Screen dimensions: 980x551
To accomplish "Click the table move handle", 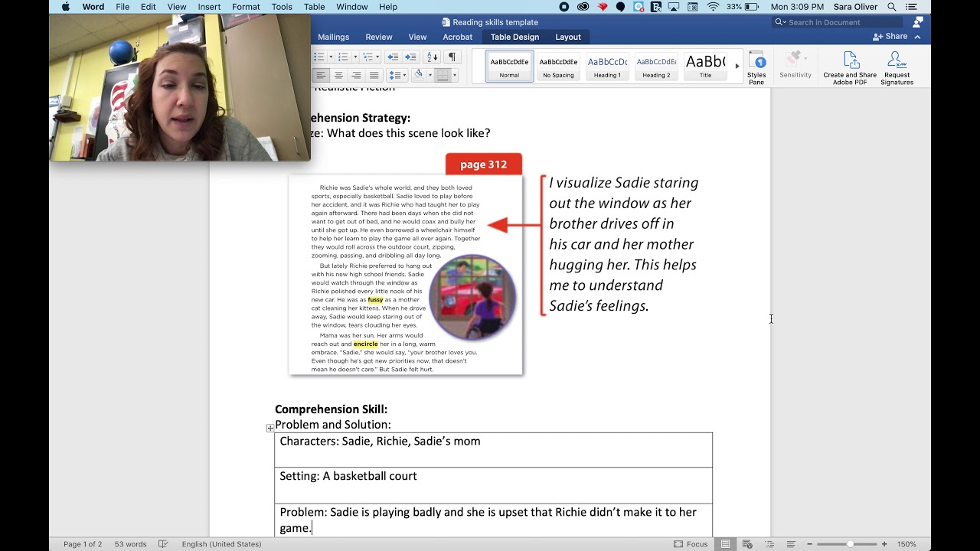I will (270, 429).
